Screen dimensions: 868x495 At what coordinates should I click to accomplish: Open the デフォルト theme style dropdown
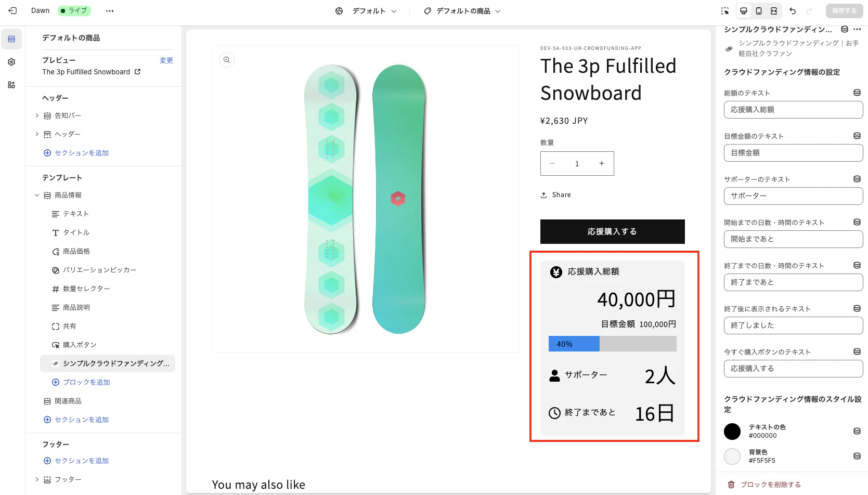[x=366, y=11]
